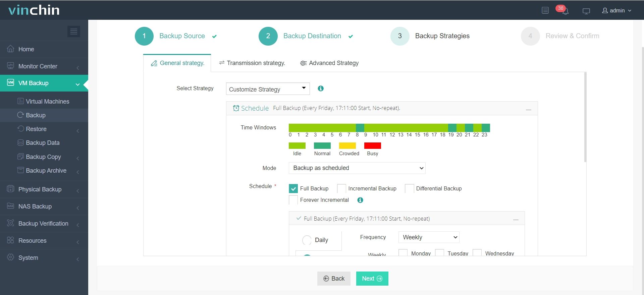Click hour 8 in Time Windows bar
This screenshot has height=295, width=644.
click(x=360, y=128)
